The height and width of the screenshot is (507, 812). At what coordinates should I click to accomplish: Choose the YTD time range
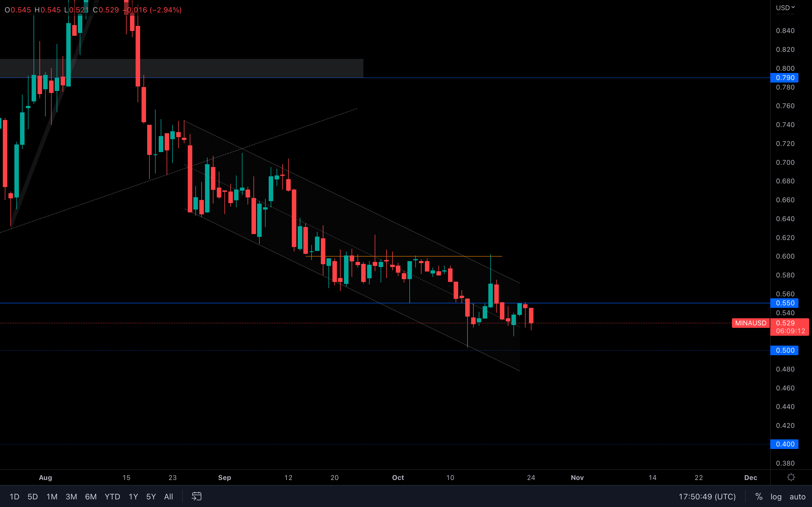112,497
